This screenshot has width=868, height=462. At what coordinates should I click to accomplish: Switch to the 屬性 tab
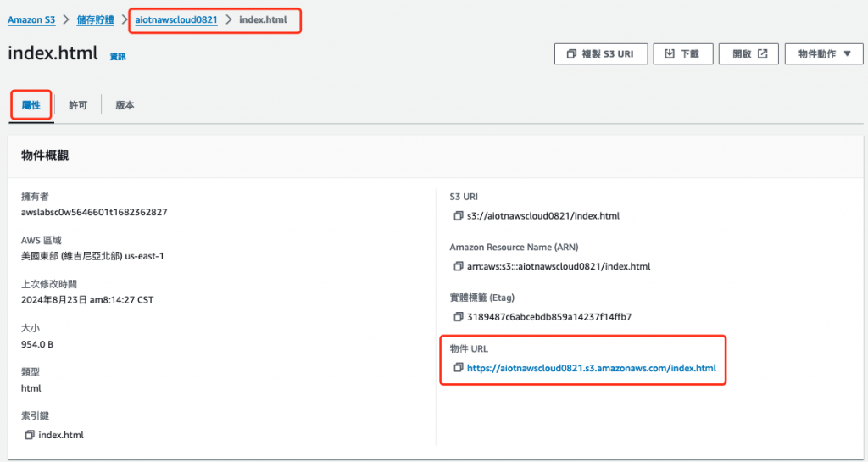click(31, 104)
